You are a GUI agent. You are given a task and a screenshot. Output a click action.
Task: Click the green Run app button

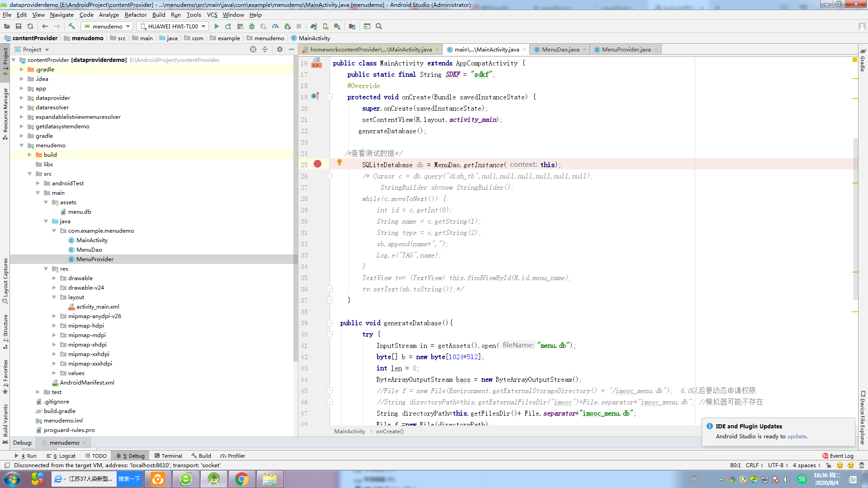coord(217,26)
